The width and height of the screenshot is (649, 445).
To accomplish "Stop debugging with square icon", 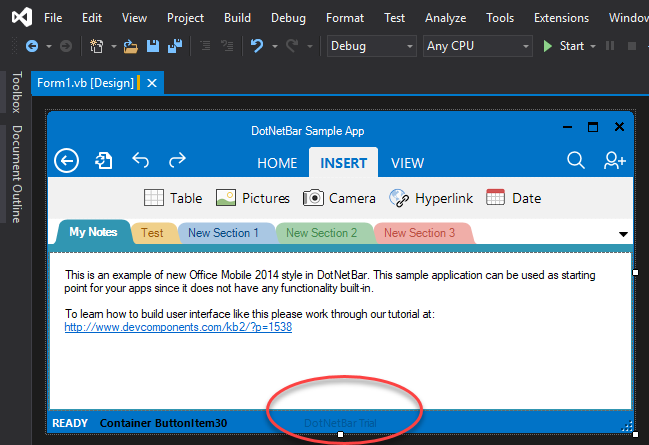I will (632, 46).
